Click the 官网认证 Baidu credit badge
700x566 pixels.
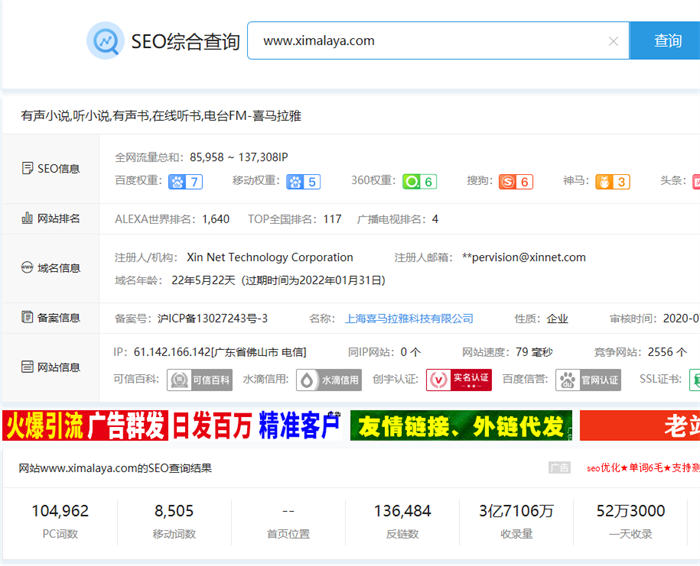click(589, 380)
